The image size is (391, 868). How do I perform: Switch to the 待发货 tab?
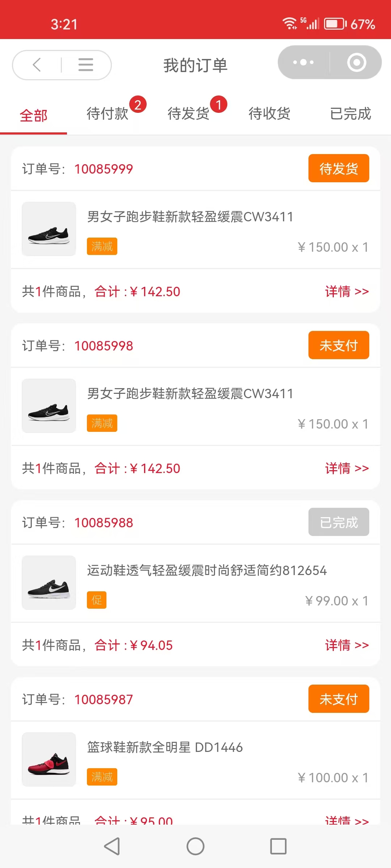[189, 114]
